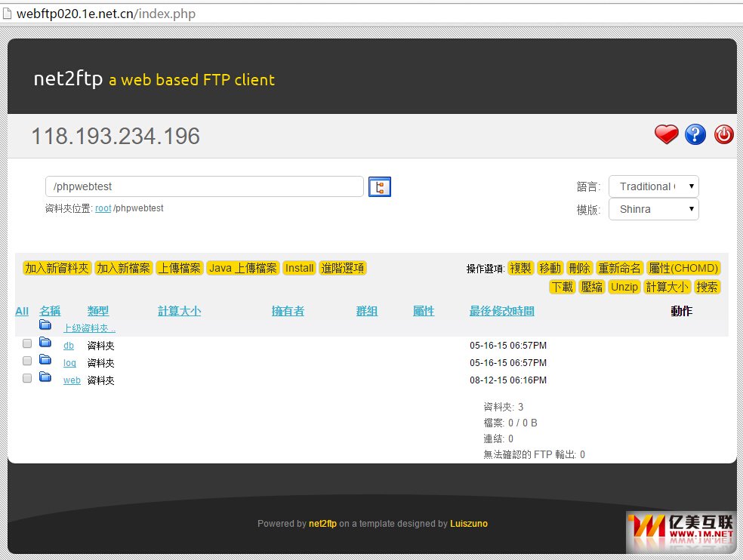Viewport: 743px width, 560px height.
Task: Tick the checkbox for db folder
Action: (27, 343)
